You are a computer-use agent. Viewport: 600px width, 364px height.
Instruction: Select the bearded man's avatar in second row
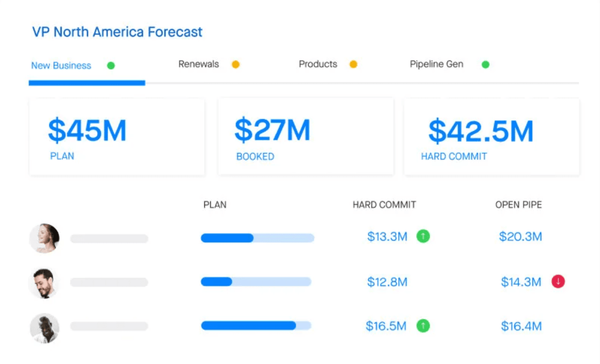[45, 283]
